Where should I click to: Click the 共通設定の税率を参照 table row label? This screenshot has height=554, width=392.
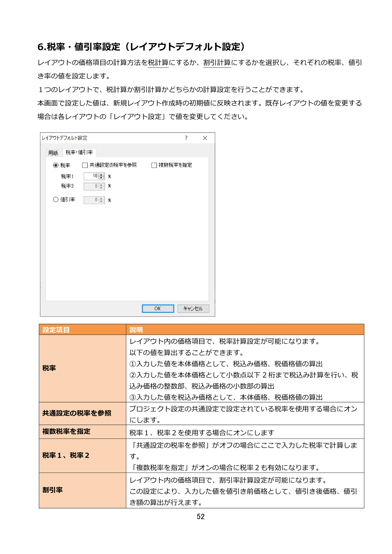[77, 413]
